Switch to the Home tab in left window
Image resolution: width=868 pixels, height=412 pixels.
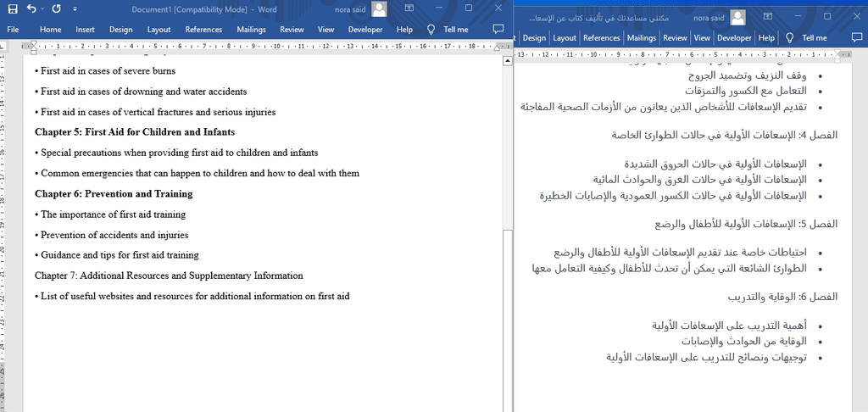click(50, 30)
